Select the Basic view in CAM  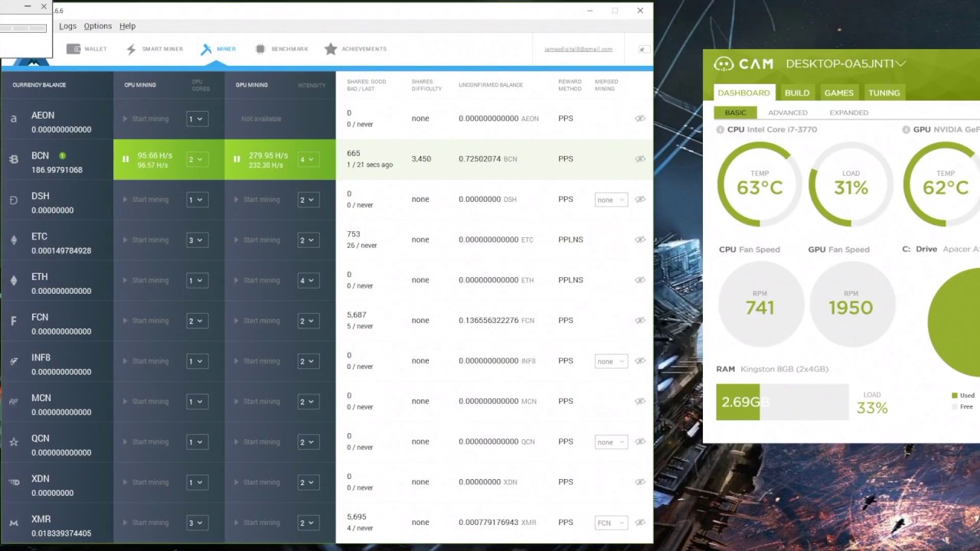point(735,112)
